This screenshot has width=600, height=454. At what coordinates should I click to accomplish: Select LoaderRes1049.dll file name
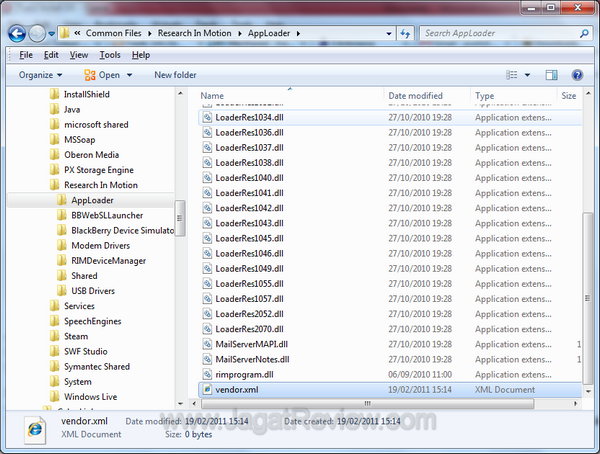(249, 269)
